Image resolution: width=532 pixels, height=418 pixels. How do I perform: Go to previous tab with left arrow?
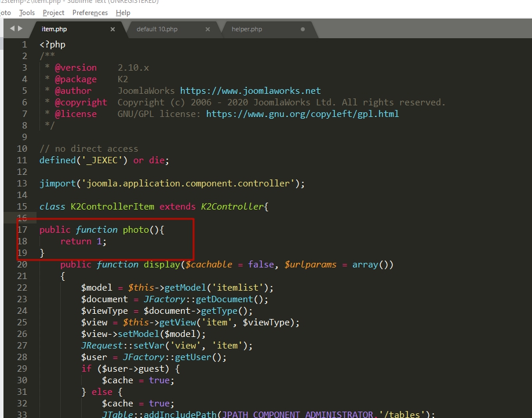click(x=13, y=28)
